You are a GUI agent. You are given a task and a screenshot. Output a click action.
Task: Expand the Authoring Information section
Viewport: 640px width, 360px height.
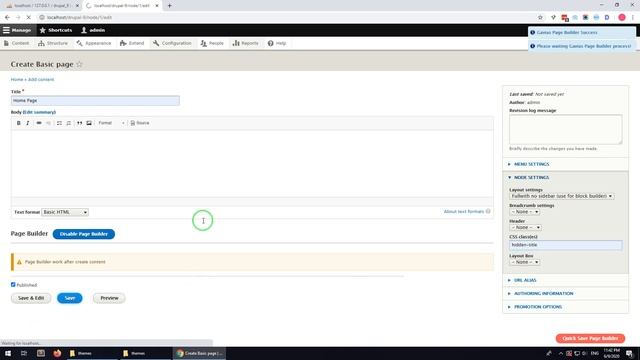tap(543, 293)
